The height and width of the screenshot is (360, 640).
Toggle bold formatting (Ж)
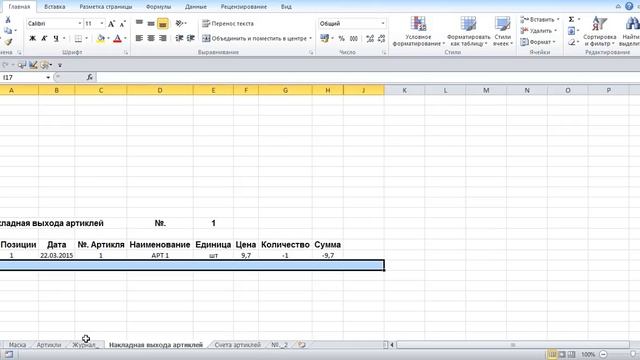coord(33,38)
